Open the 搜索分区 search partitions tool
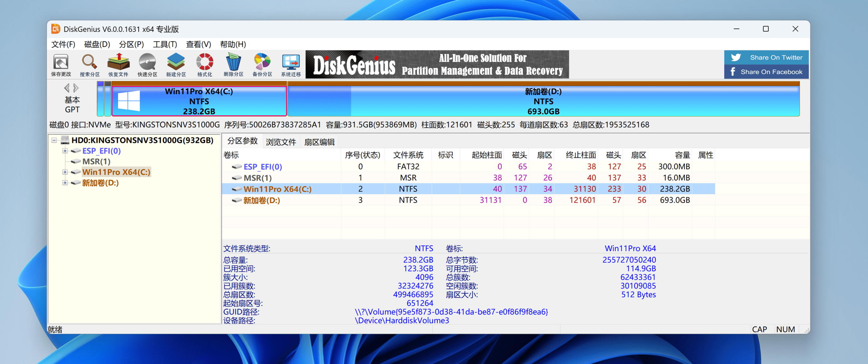Image resolution: width=868 pixels, height=364 pixels. pos(90,65)
